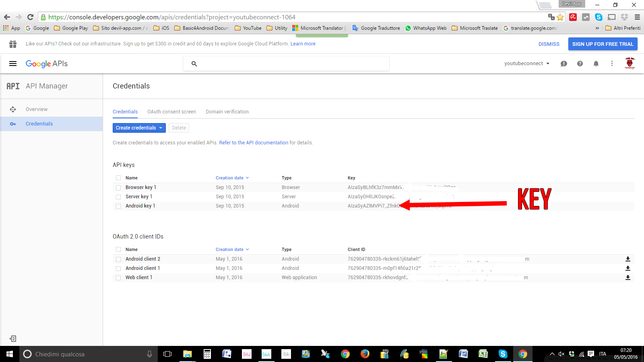
Task: Bookmark this page with the star
Action: [560, 17]
